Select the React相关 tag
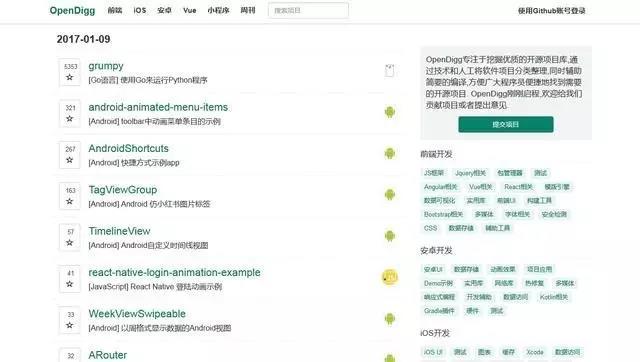The height and width of the screenshot is (362, 640). 518,187
